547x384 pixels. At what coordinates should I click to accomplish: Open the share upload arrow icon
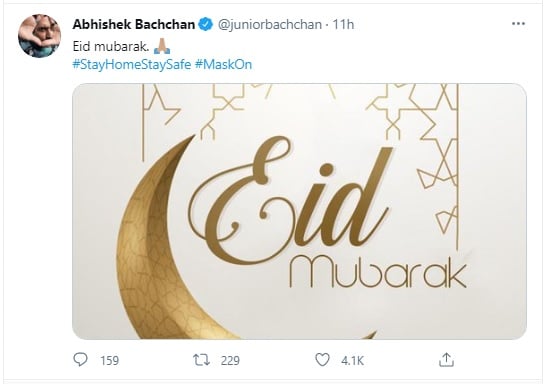pos(446,360)
